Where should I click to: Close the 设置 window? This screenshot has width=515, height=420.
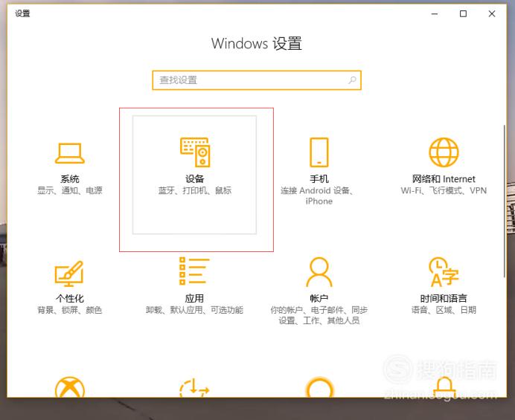(x=492, y=14)
